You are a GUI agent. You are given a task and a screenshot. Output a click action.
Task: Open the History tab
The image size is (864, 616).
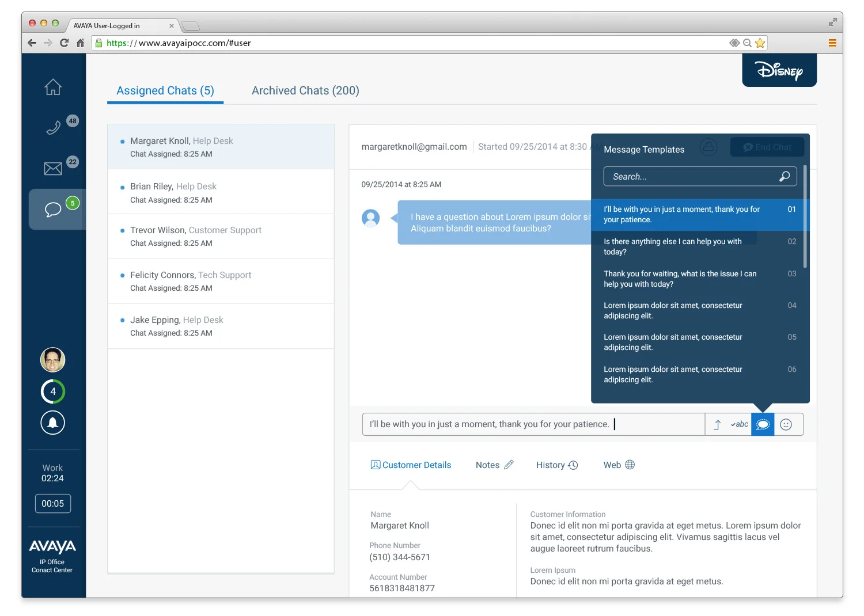coord(557,465)
